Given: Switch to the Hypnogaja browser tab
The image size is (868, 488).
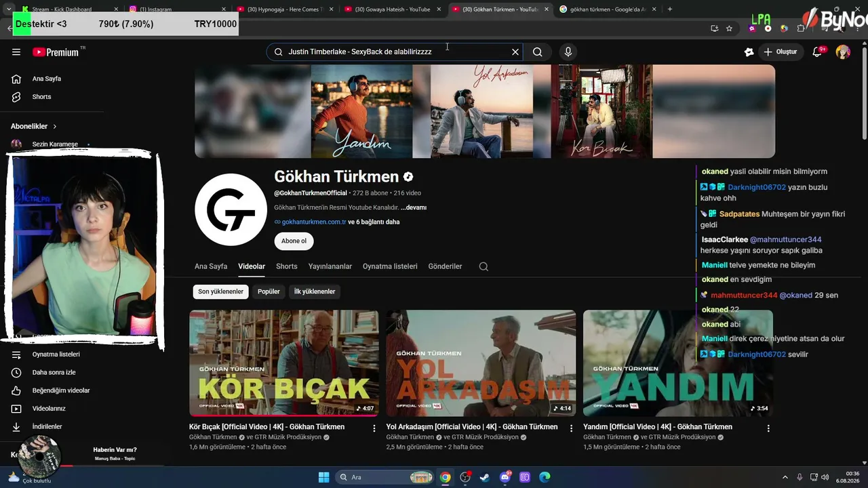Looking at the screenshot, I should [x=285, y=9].
